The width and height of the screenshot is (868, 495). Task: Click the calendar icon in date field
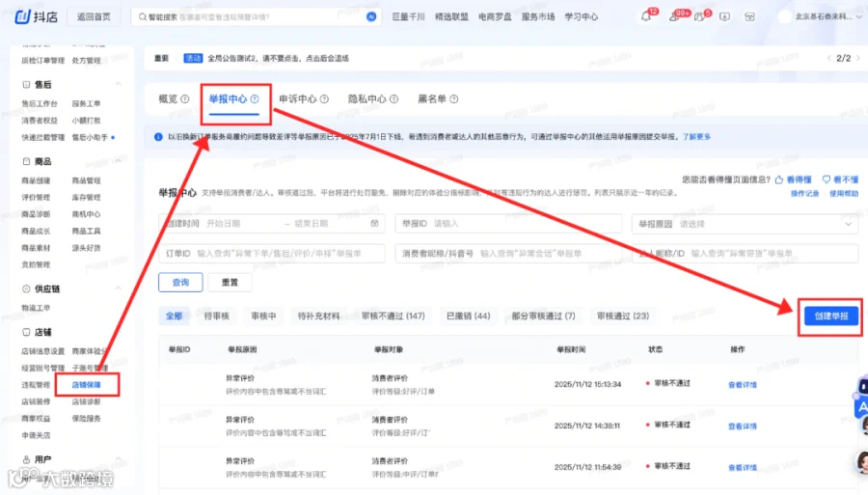[375, 223]
